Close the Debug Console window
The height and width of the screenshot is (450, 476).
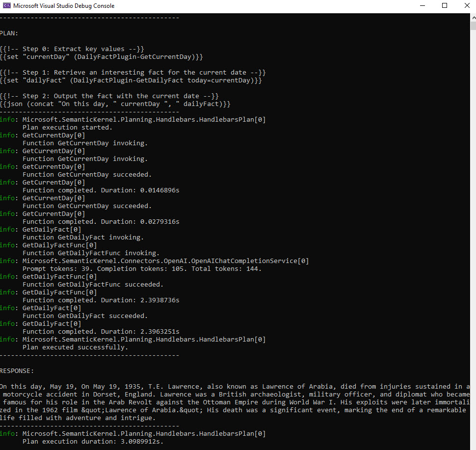467,6
